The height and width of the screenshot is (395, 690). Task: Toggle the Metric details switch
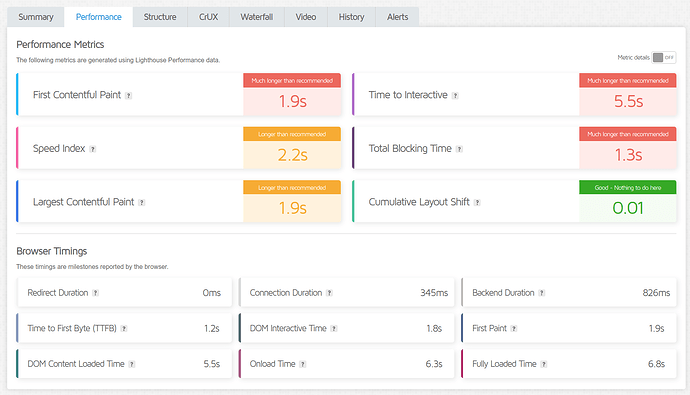tap(664, 58)
